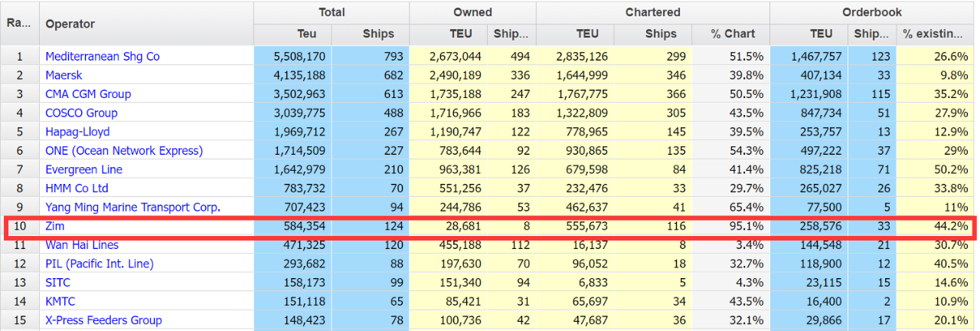Viewport: 980px width, 331px height.
Task: Sort by Total Ships column header
Action: point(370,34)
